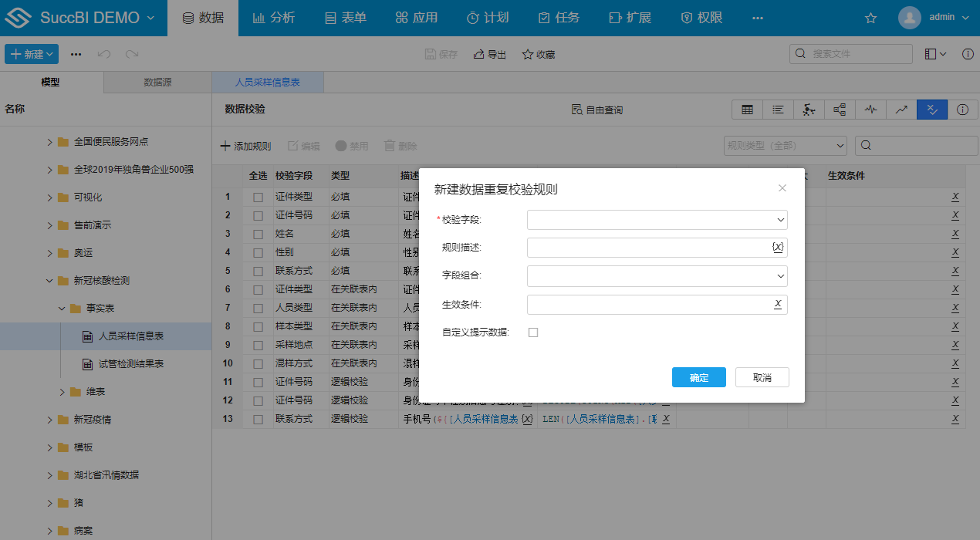
Task: Close the 新建数据重复校验规则 dialog with X
Action: pyautogui.click(x=782, y=188)
